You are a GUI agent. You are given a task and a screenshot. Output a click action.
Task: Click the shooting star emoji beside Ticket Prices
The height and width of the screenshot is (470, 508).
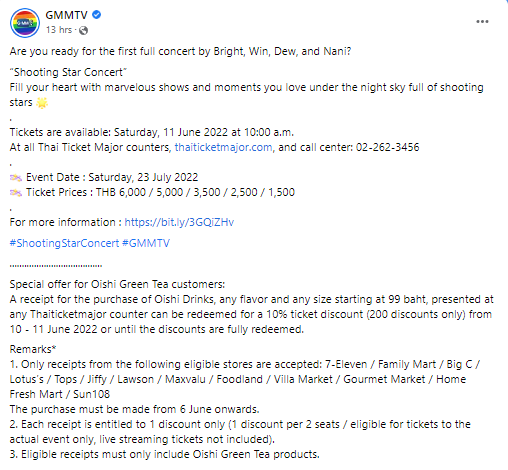click(x=16, y=192)
